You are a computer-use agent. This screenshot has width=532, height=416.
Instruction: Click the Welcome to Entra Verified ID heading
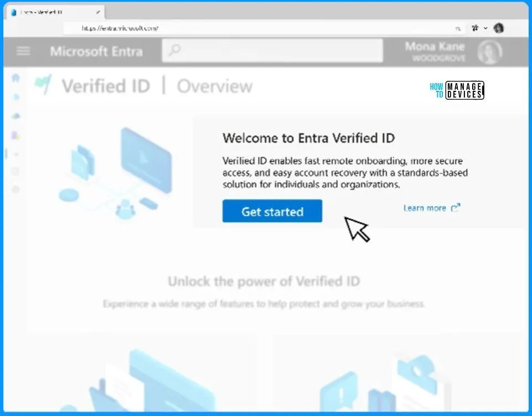tap(309, 138)
